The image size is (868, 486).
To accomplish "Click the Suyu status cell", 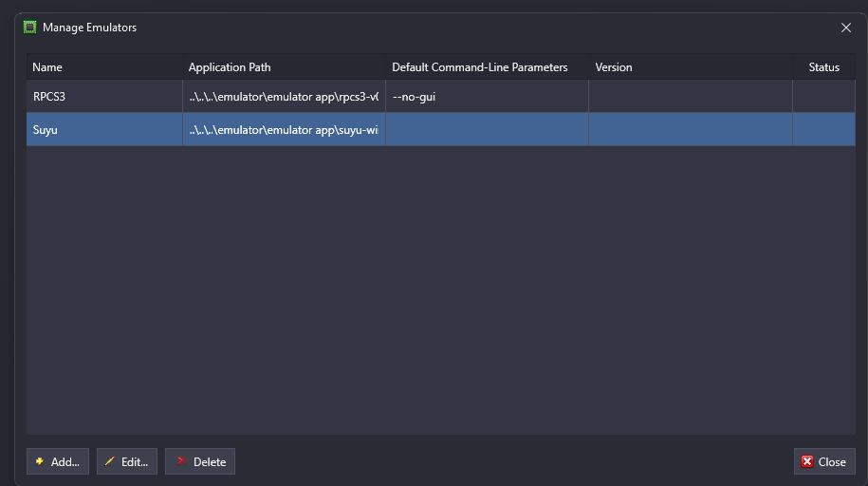I will [x=823, y=130].
